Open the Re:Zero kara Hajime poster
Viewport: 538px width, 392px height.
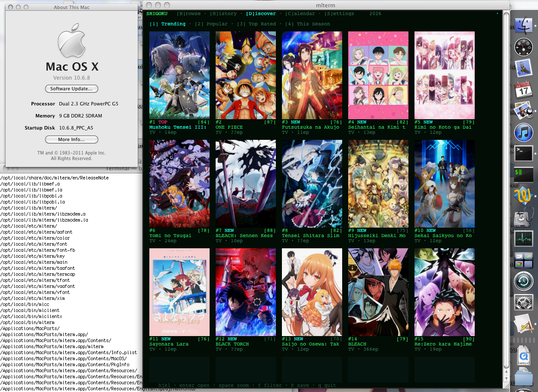445,292
